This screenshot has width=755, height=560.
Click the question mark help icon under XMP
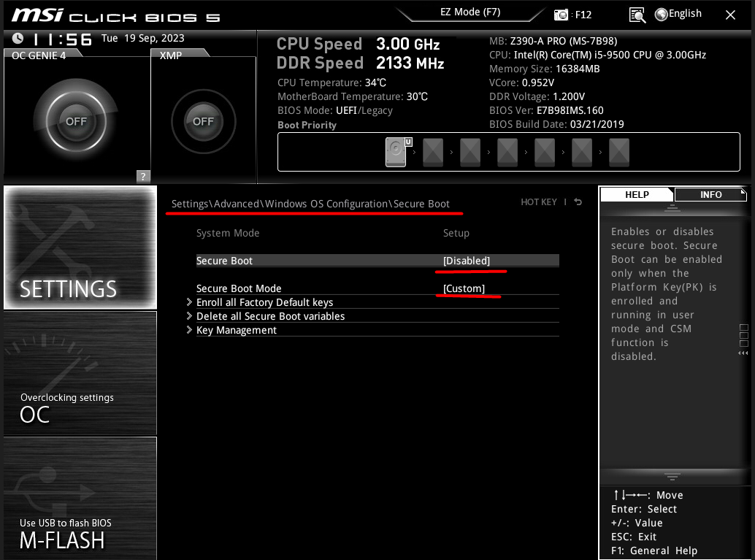click(x=142, y=177)
